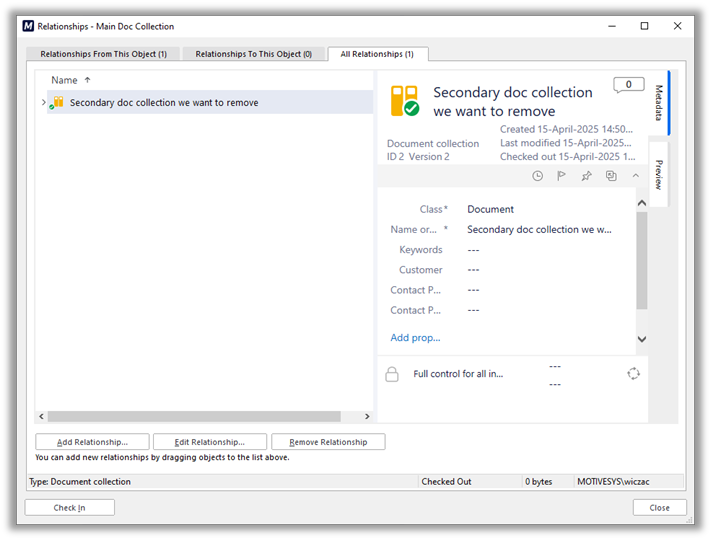Click the horizontal scrollbar thumb
The height and width of the screenshot is (540, 712).
194,416
